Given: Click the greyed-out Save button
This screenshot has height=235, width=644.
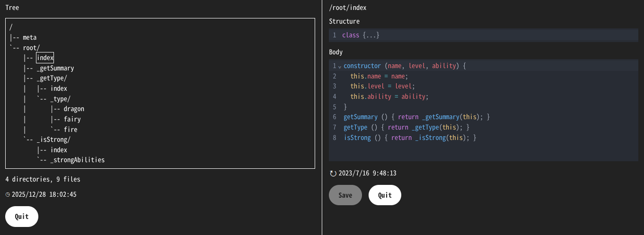Looking at the screenshot, I should point(345,195).
